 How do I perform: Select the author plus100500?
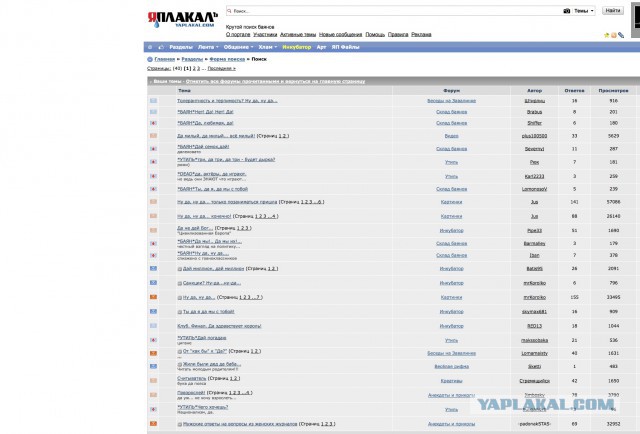tap(534, 136)
